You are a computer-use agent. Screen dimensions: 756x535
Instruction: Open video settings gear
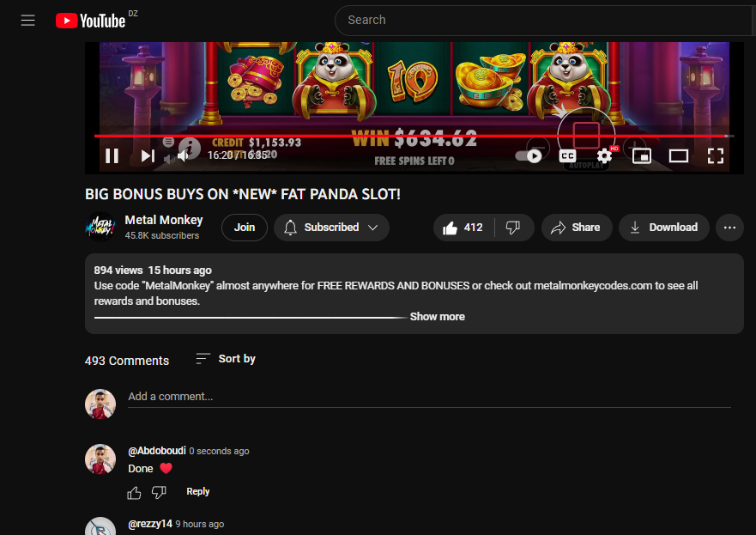tap(604, 155)
